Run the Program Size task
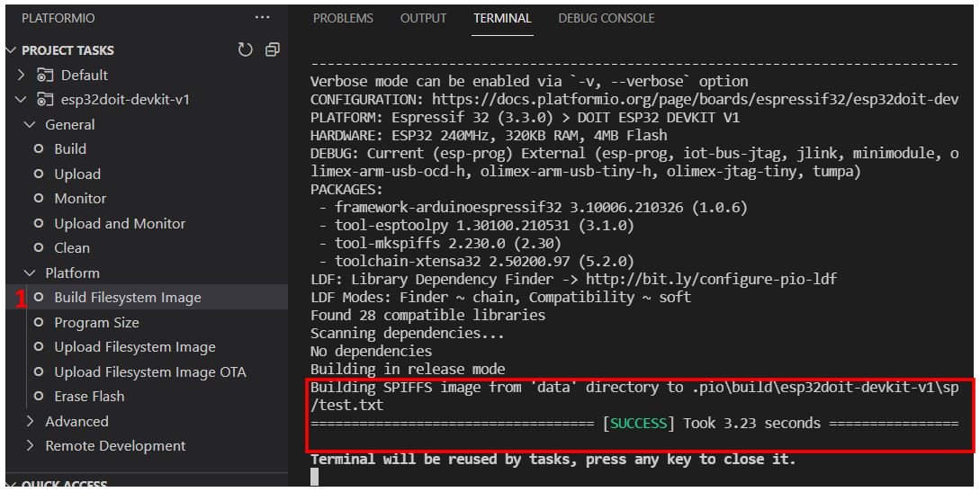 (97, 322)
